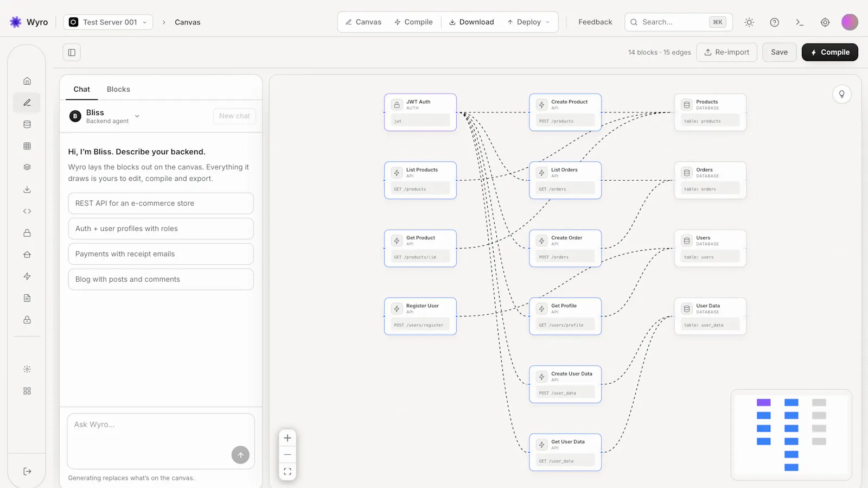Choose Blog with posts and comments suggestion

pyautogui.click(x=161, y=280)
